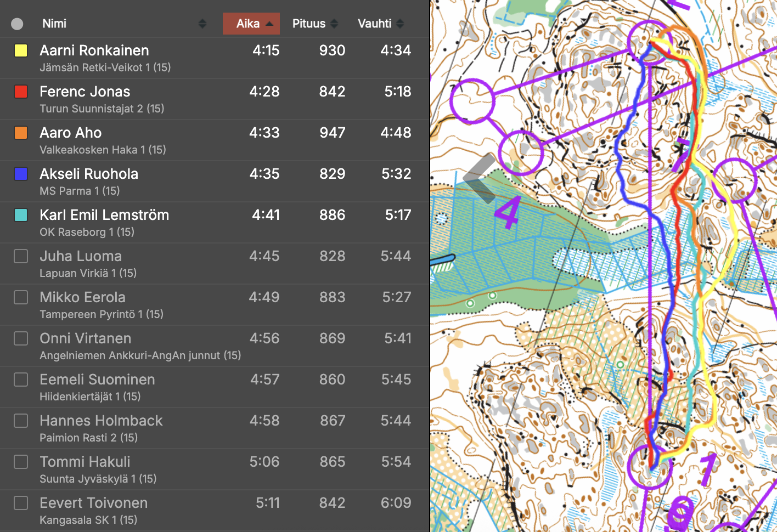Sort by Pituus column
Screen dimensions: 777x532
[314, 24]
